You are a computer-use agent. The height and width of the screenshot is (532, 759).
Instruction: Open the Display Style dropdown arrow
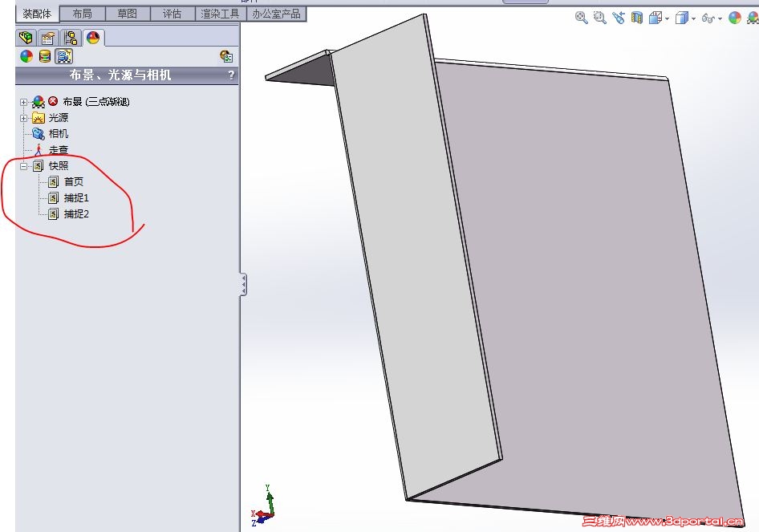(x=693, y=19)
